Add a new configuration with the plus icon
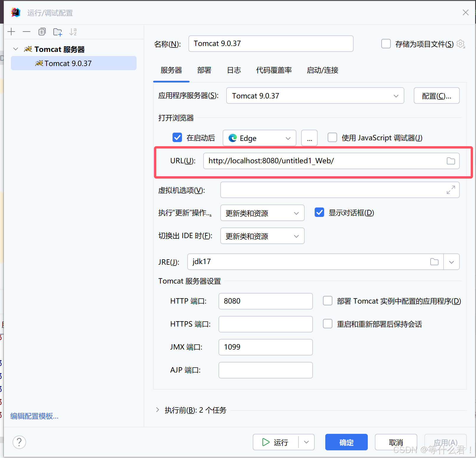 11,32
